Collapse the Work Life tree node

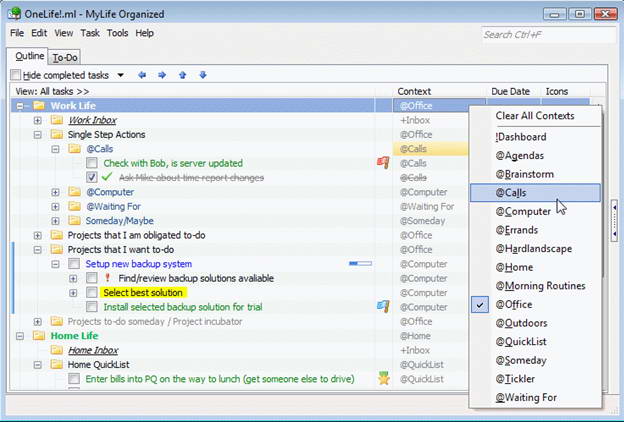coord(20,106)
